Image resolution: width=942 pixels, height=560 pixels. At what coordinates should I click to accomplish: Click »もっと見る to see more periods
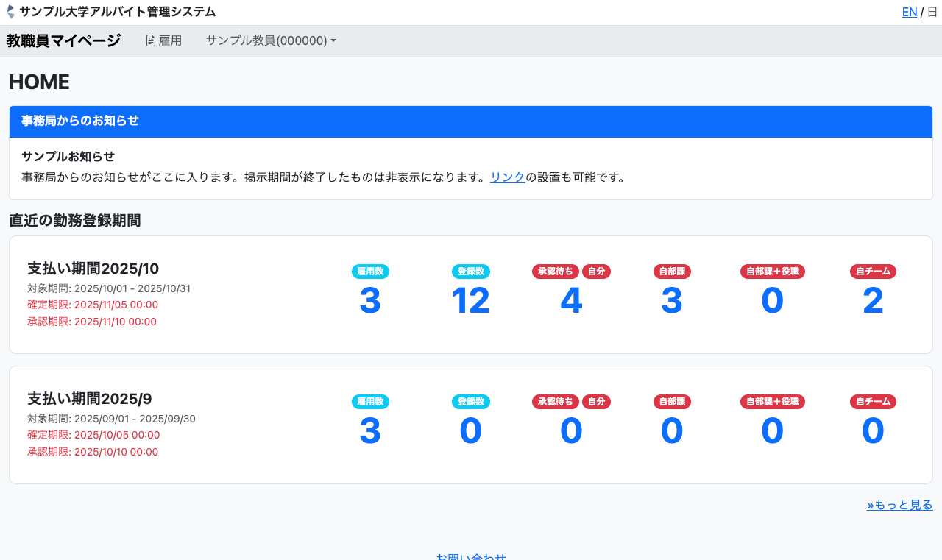pyautogui.click(x=899, y=504)
